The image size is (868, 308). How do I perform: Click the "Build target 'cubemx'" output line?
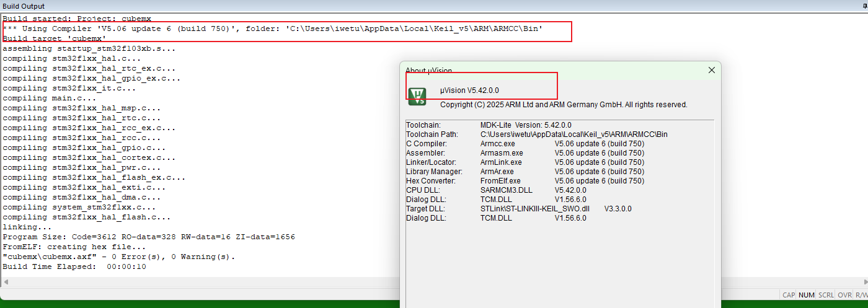point(55,38)
